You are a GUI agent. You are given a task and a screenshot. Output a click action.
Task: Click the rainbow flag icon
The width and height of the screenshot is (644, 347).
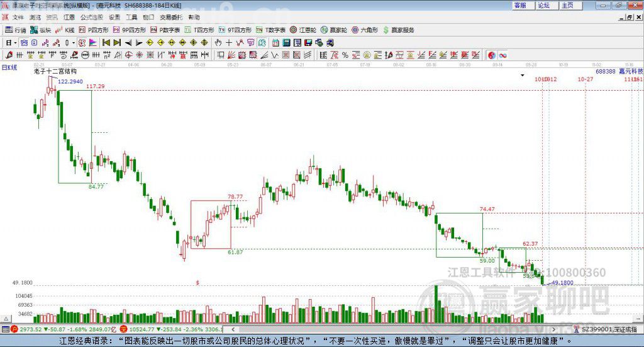[93, 43]
